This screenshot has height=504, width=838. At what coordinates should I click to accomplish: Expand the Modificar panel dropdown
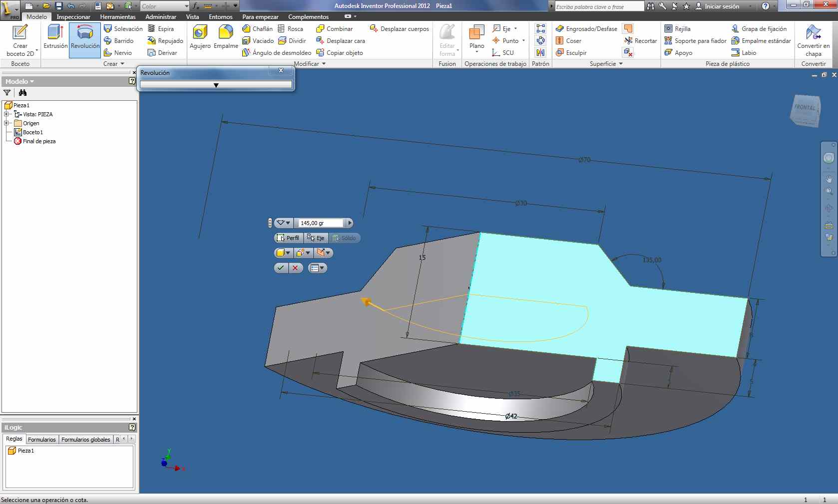click(310, 63)
